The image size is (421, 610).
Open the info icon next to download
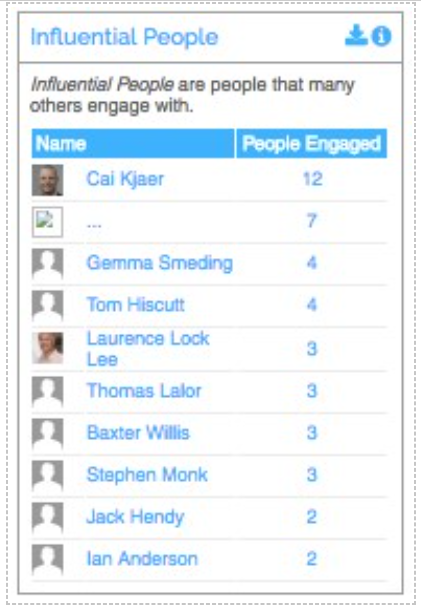tap(381, 36)
